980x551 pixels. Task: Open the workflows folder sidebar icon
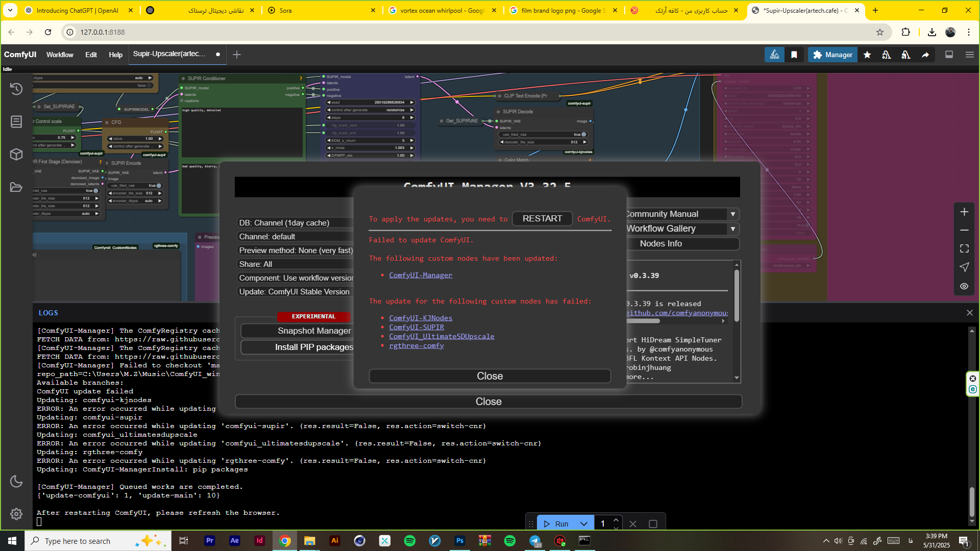[x=16, y=187]
